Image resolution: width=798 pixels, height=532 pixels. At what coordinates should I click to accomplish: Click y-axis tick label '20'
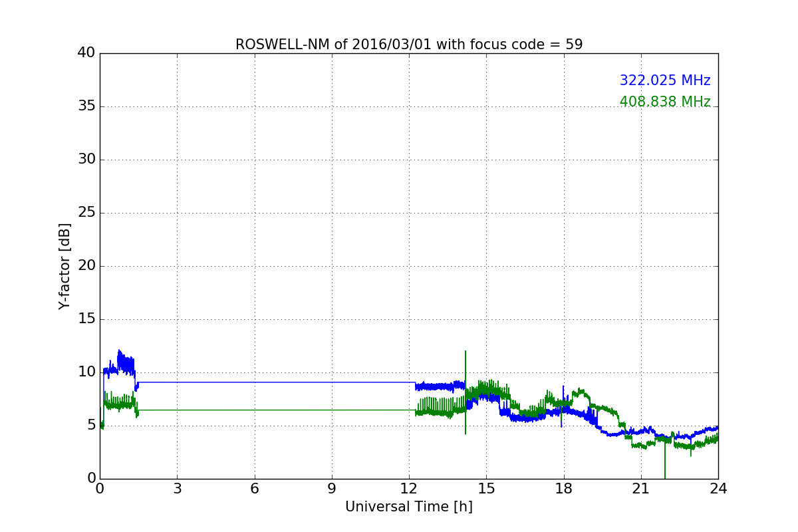pyautogui.click(x=87, y=266)
